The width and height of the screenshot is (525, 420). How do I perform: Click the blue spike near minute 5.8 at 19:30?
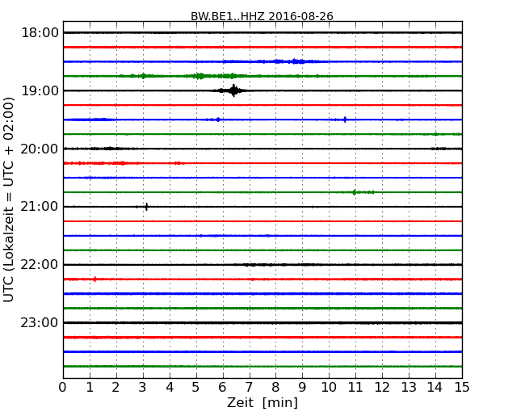[218, 120]
